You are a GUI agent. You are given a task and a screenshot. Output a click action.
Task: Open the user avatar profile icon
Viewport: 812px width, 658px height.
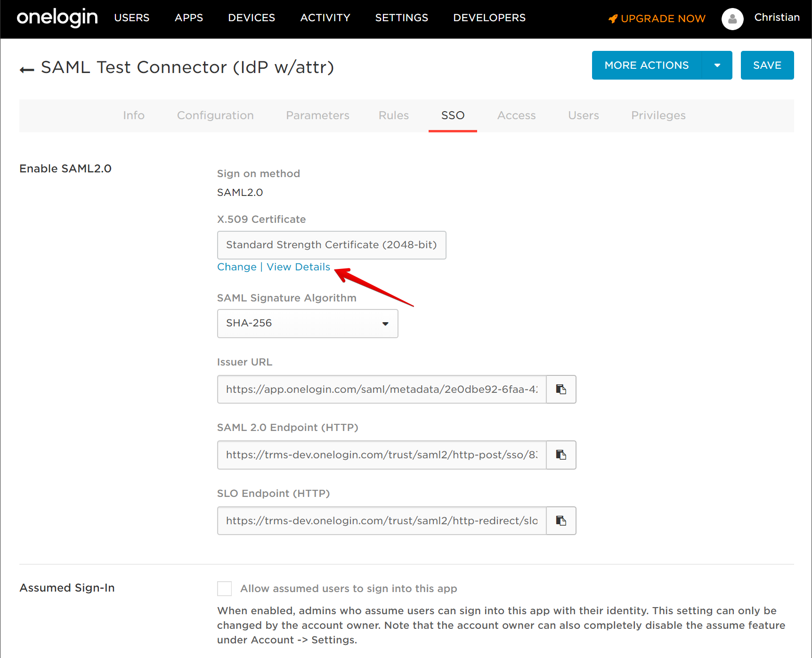(x=732, y=19)
